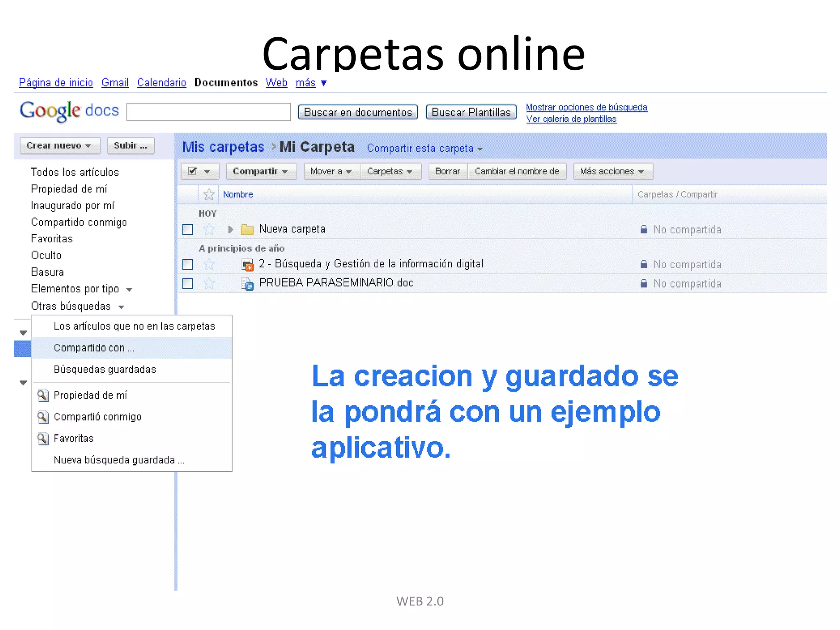Click Carpetas / Compartir column header
This screenshot has width=840, height=630.
tap(677, 194)
